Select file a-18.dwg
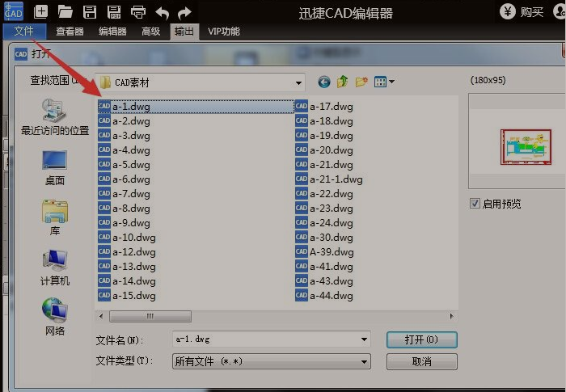The image size is (566, 392). pos(324,120)
